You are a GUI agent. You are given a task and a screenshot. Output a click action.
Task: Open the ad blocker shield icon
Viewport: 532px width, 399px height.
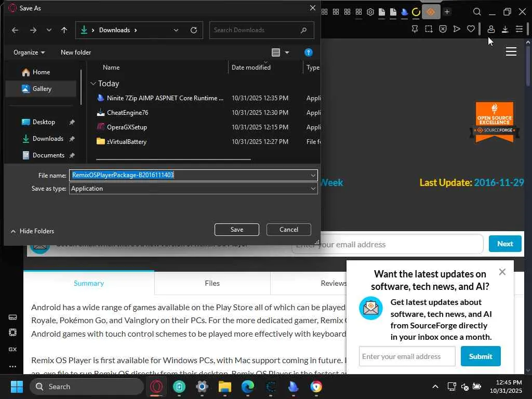(x=443, y=29)
